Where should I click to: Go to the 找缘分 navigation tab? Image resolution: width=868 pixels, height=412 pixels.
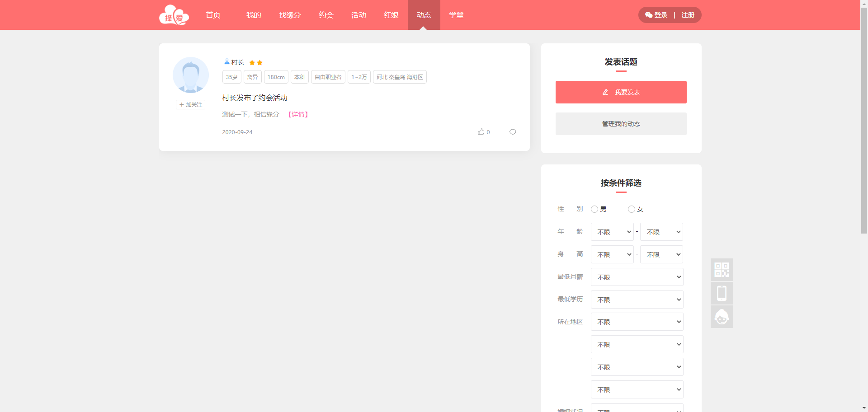[x=290, y=15]
